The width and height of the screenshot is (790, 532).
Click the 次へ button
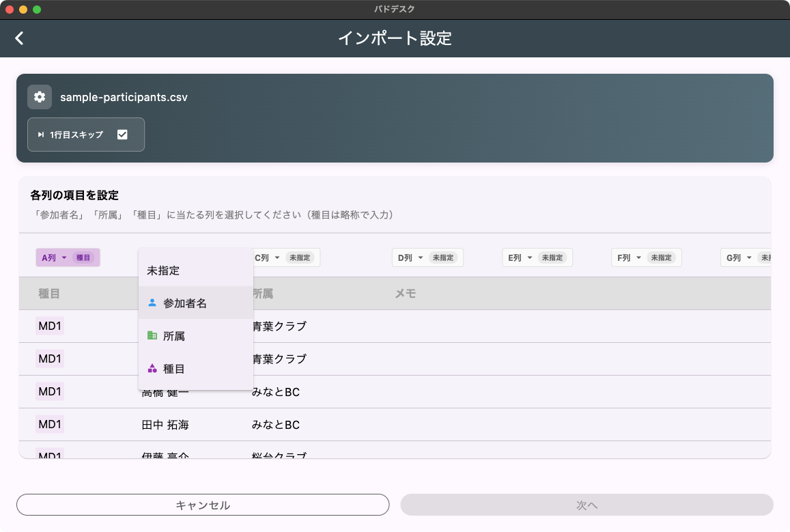point(587,505)
